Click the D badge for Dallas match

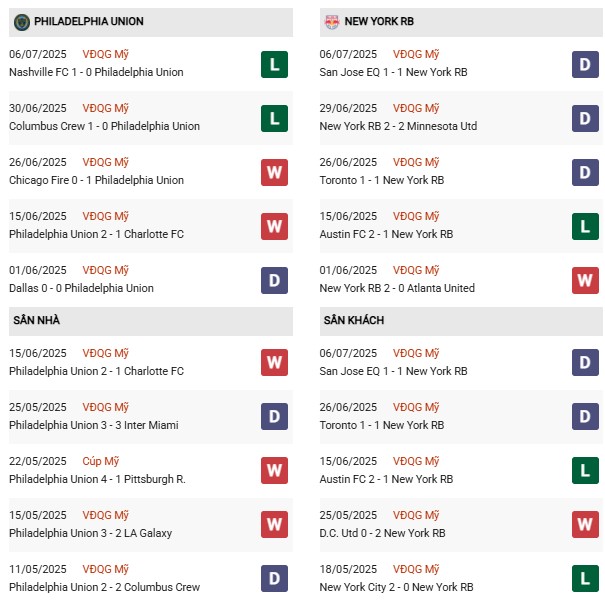coord(275,280)
